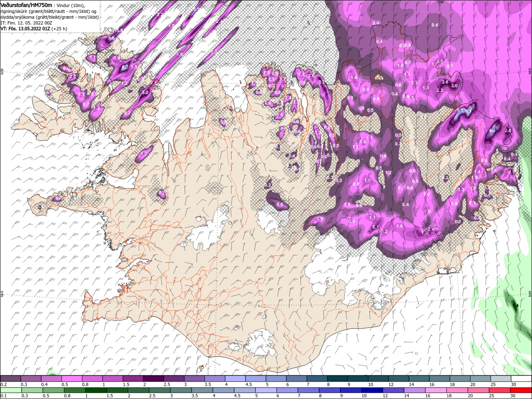Select the bright red 30 swatch in rain scale
This screenshot has width=532, height=399.
[520, 390]
